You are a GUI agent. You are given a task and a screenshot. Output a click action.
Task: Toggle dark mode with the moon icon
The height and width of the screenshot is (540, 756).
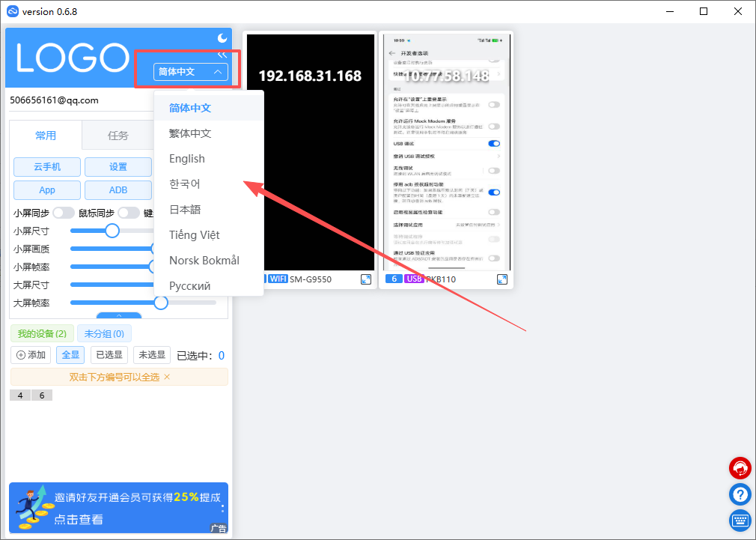pos(222,38)
